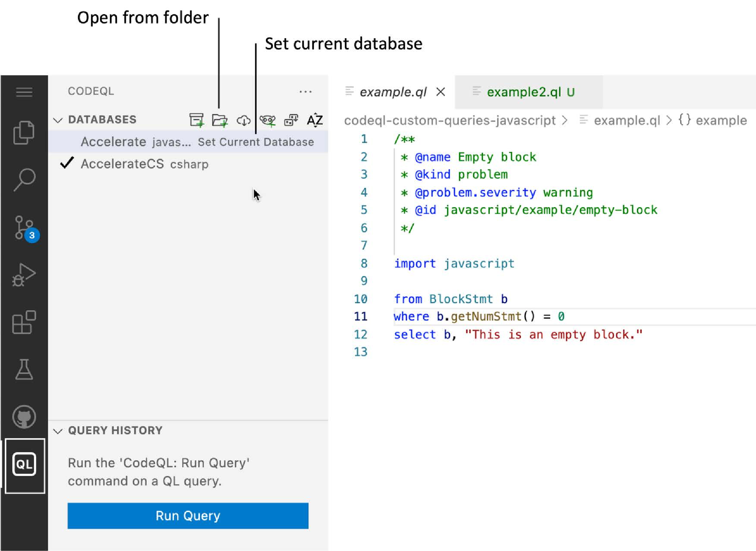Image resolution: width=756 pixels, height=551 pixels.
Task: Select the Accelerate javascript database
Action: pyautogui.click(x=188, y=142)
